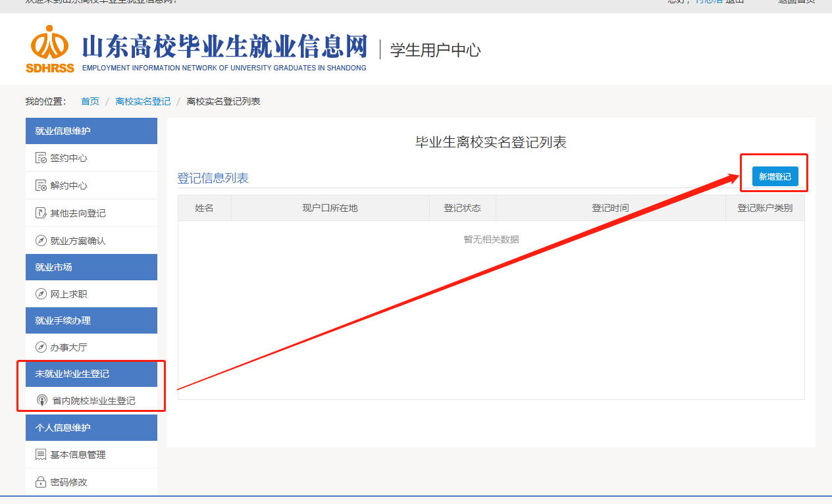Viewport: 832px width, 504px height.
Task: Click the lock icon for 密码修改
Action: click(x=41, y=482)
